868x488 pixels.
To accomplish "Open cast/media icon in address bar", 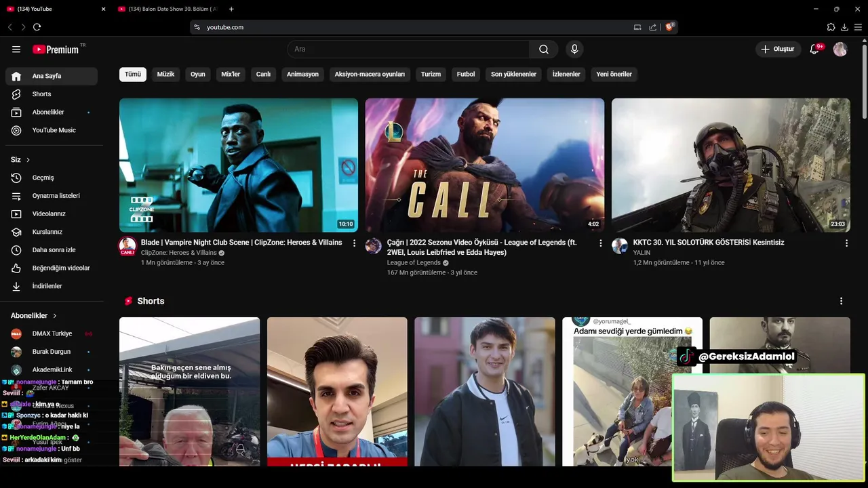I will pos(637,27).
